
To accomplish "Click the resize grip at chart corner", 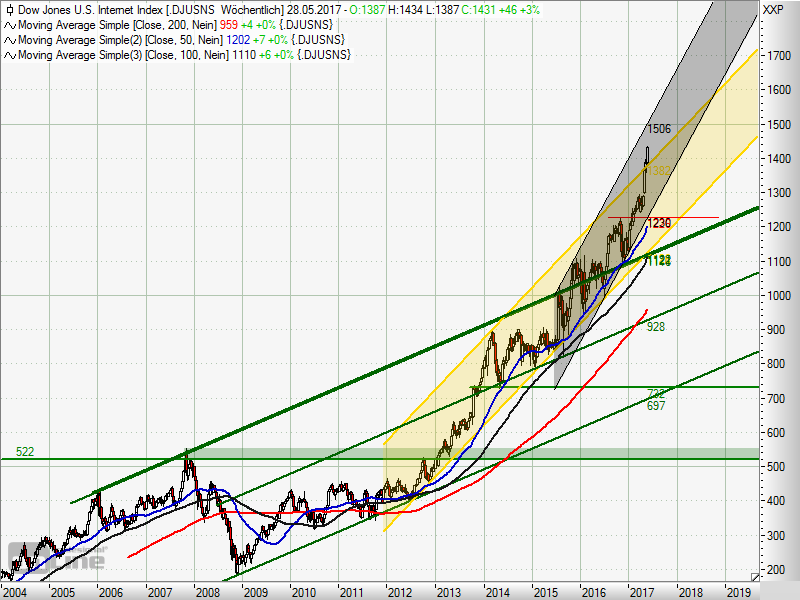I will (x=755, y=576).
